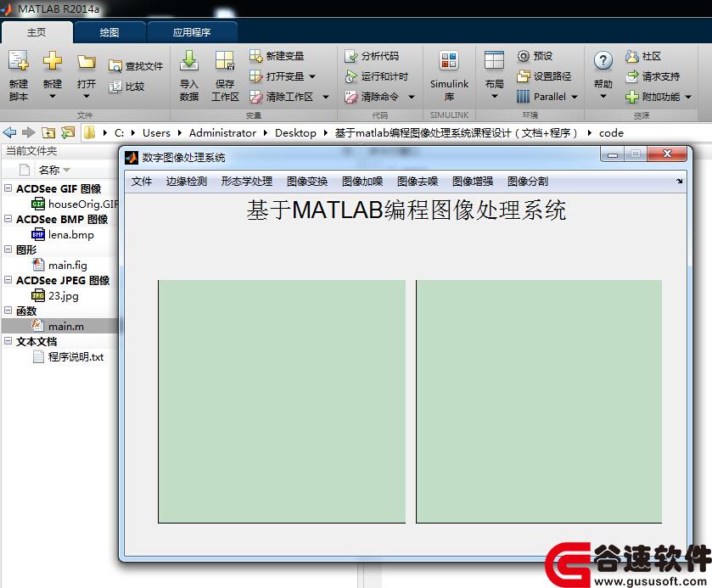The image size is (712, 588).
Task: Click the Desktop segment in the path bar
Action: (x=295, y=133)
